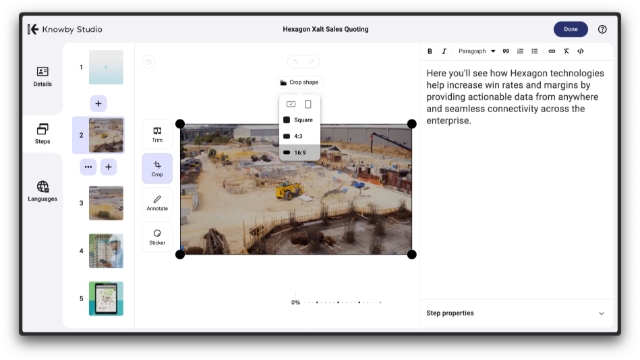
Task: Click the top-right crop handle
Action: tap(412, 124)
